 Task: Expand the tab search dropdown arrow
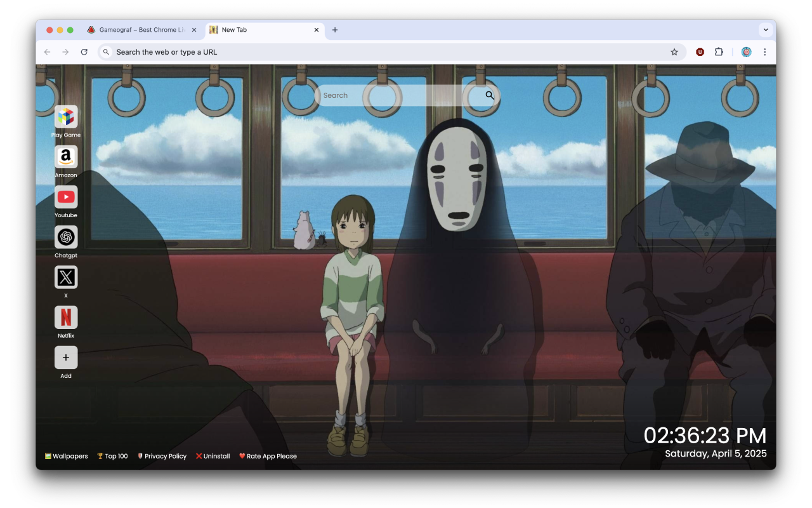coord(766,30)
